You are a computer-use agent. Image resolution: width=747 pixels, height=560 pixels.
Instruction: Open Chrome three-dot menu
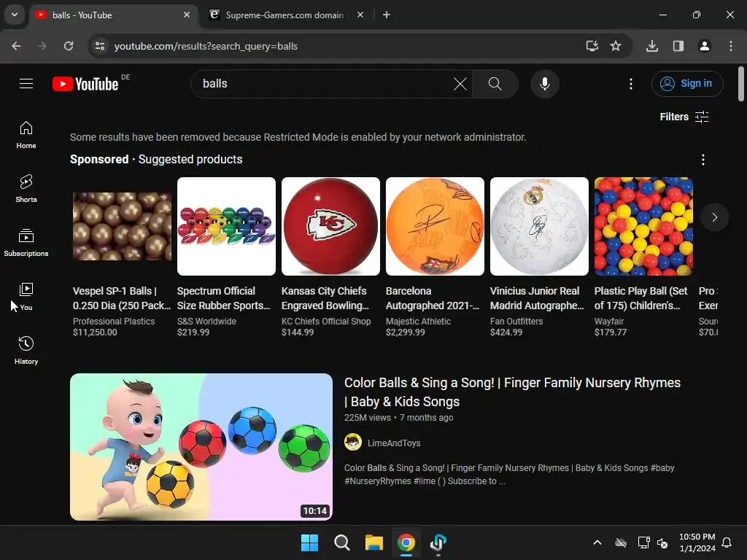pyautogui.click(x=731, y=46)
